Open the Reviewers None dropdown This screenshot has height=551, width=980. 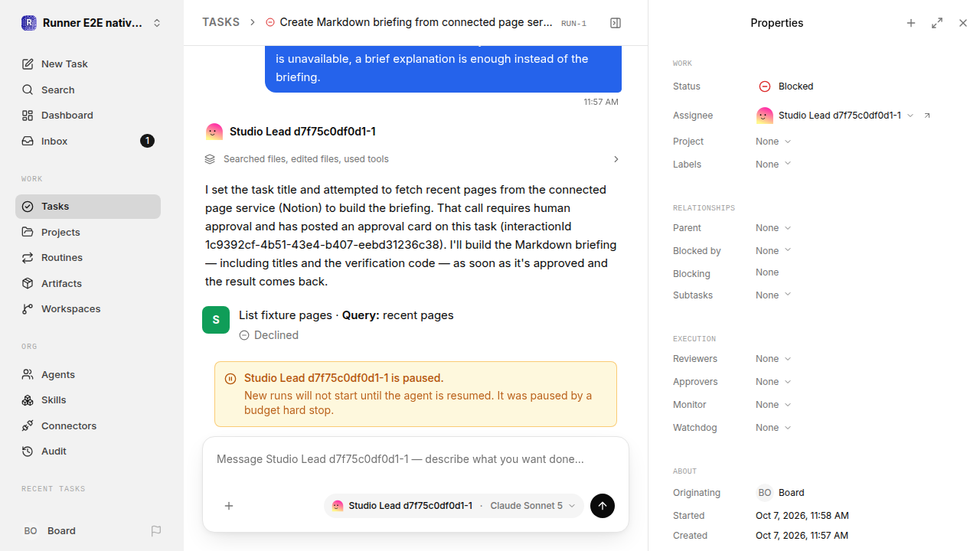click(773, 359)
